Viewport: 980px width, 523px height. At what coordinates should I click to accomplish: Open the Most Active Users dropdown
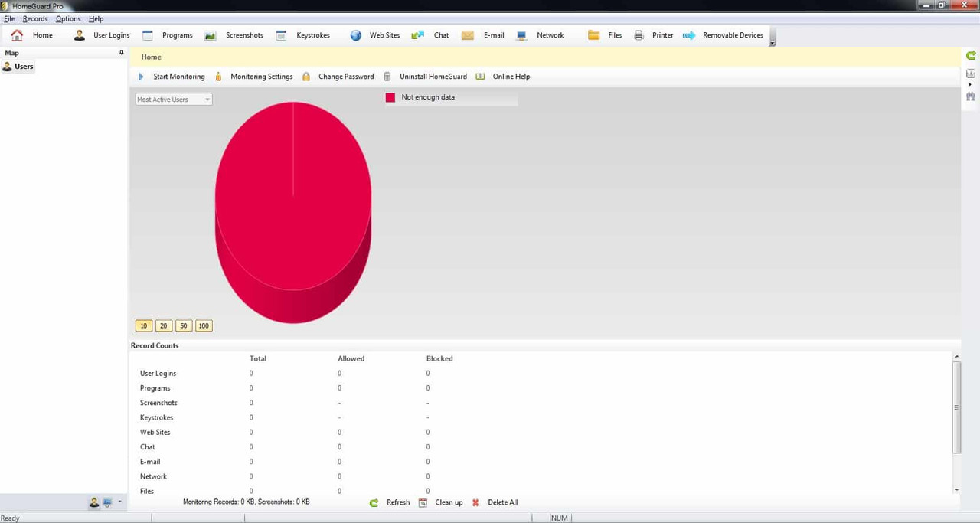point(174,100)
